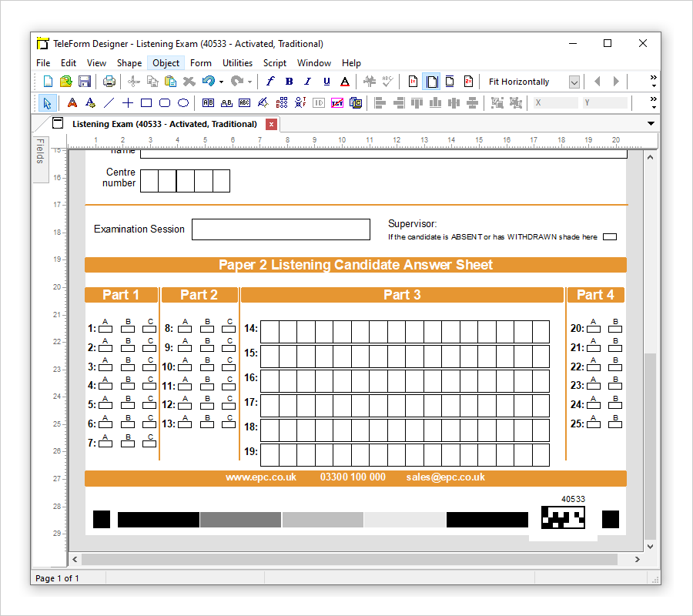Click the Part 3 header banner

click(x=402, y=295)
